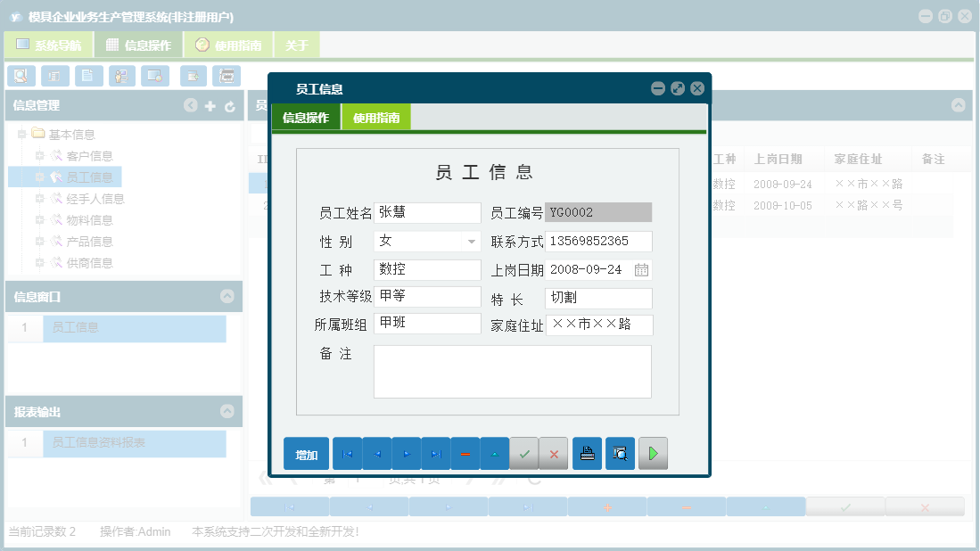Click the 增加 button to add employee
This screenshot has height=551, width=980.
305,453
